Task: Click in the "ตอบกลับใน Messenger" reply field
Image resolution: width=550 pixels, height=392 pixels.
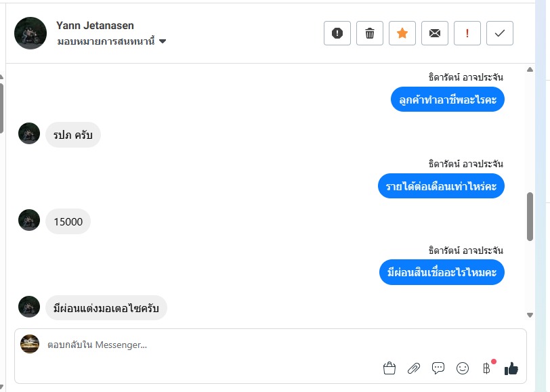Action: click(203, 345)
